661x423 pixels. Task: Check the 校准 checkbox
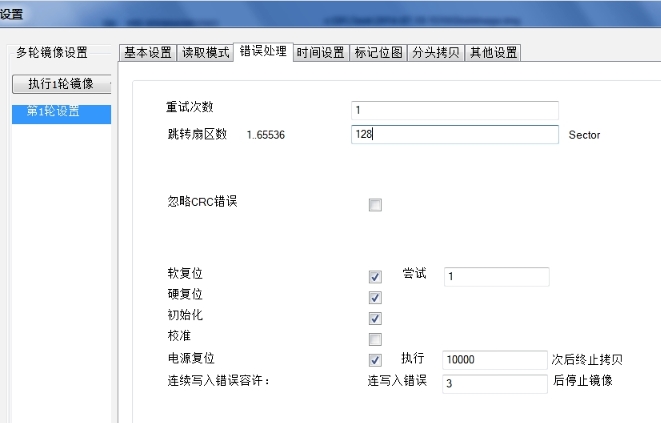(376, 340)
